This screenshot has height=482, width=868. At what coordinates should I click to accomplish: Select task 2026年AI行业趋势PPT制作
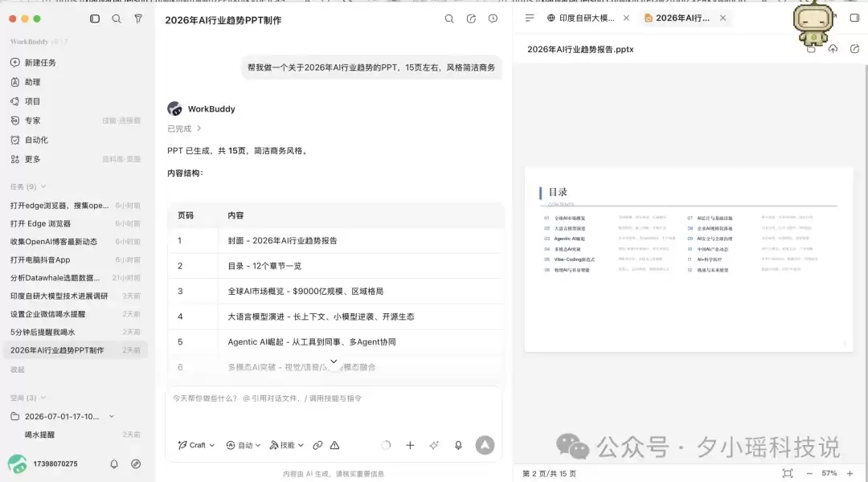point(76,350)
